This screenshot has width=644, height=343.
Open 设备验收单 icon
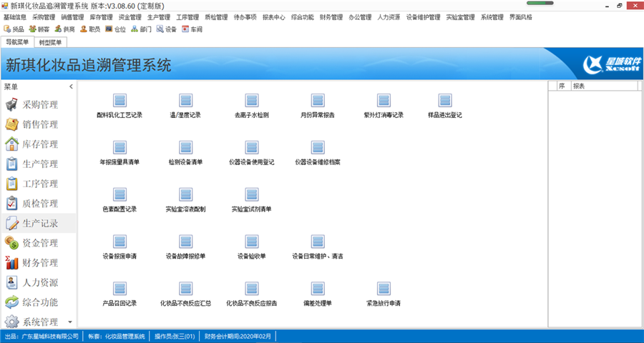(x=252, y=242)
